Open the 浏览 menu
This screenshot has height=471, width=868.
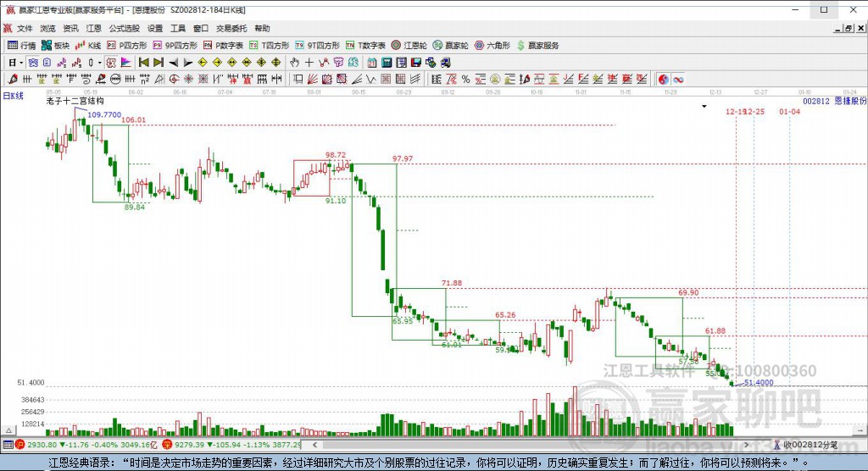pyautogui.click(x=47, y=28)
